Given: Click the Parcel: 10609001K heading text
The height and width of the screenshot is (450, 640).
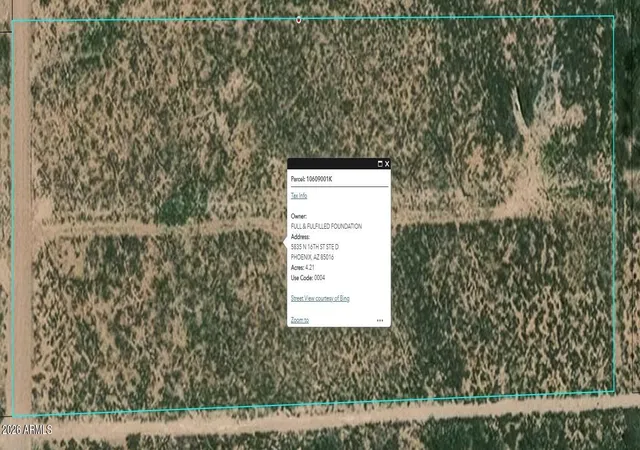Looking at the screenshot, I should click(x=311, y=179).
